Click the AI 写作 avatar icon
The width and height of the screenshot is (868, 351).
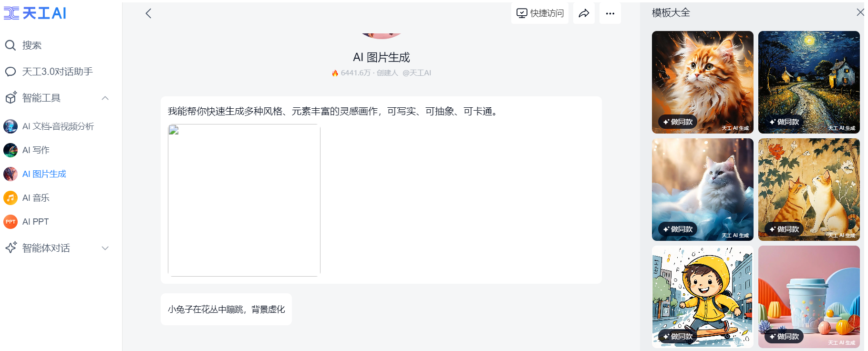tap(10, 150)
